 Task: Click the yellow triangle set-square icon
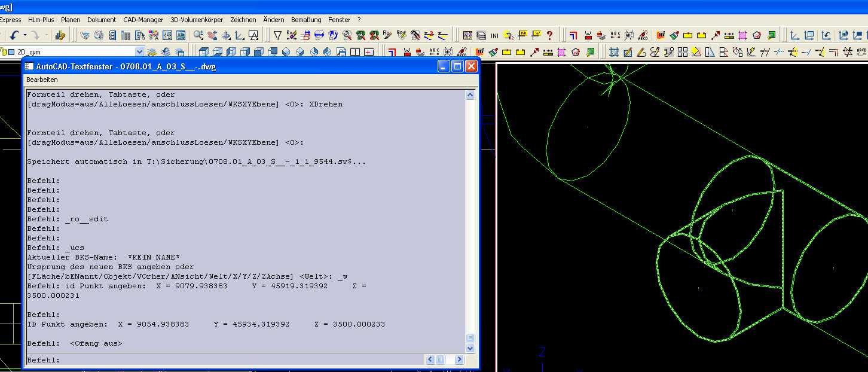pos(696,52)
